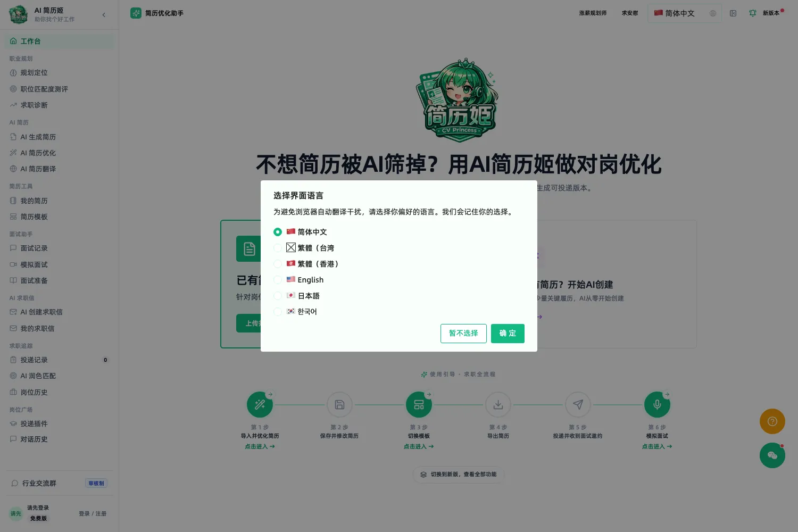Click 模拟面试 camera icon
The height and width of the screenshot is (532, 798).
[13, 264]
